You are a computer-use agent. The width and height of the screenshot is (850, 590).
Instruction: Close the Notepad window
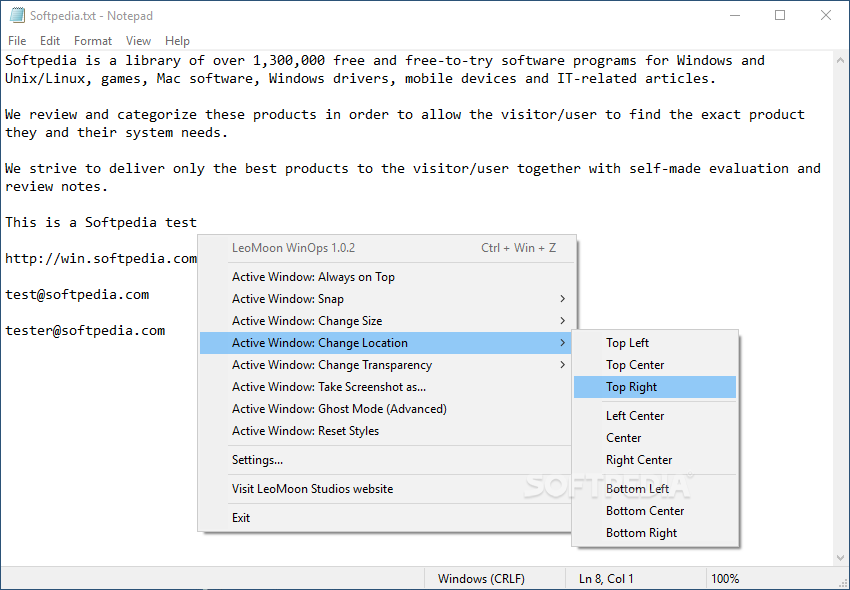(x=826, y=15)
